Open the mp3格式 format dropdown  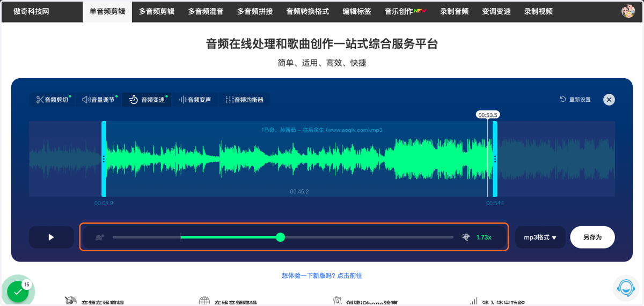click(540, 237)
